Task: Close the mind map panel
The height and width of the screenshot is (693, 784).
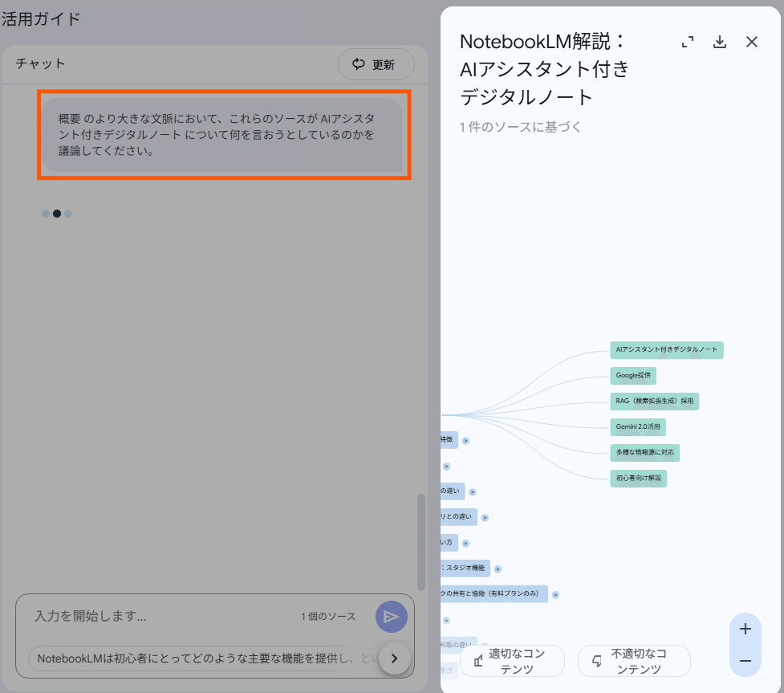Action: [751, 41]
